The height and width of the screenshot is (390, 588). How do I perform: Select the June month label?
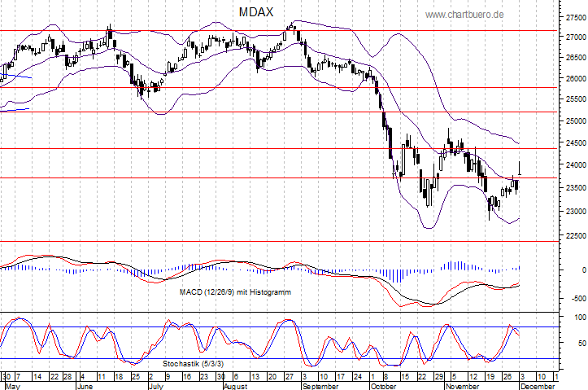click(x=85, y=386)
